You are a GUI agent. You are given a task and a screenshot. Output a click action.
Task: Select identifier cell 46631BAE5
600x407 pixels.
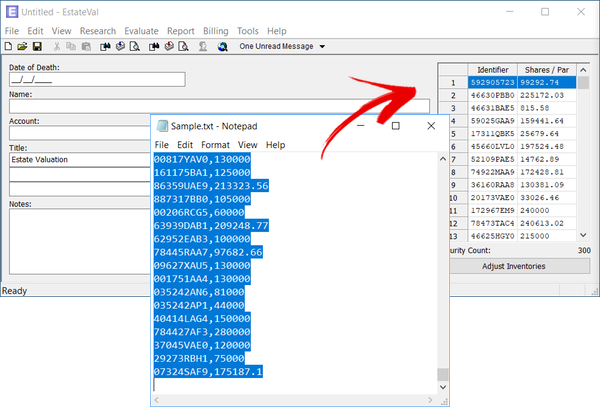[x=492, y=108]
